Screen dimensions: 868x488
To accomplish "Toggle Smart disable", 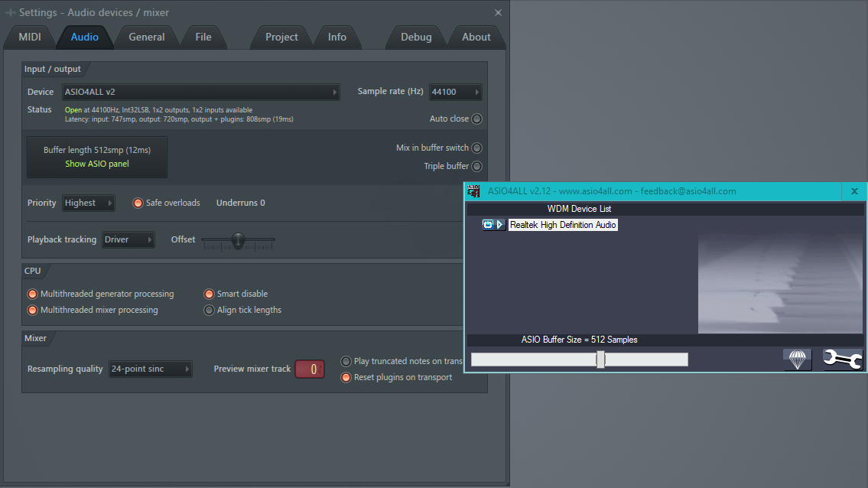I will [209, 294].
